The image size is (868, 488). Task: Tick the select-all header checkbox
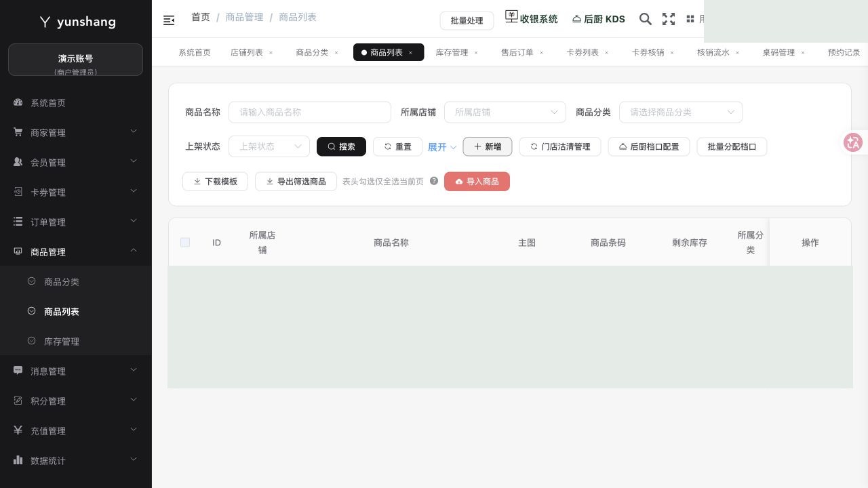click(185, 243)
